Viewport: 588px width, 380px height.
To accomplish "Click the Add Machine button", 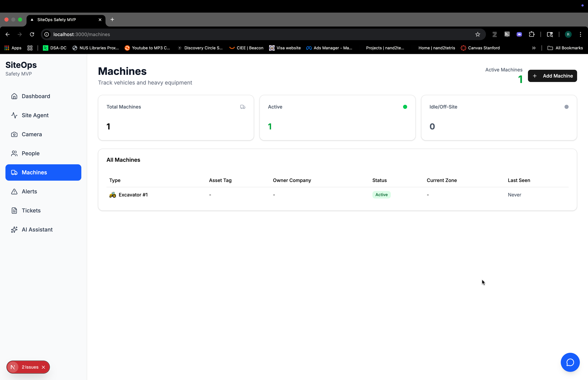I will tap(552, 76).
